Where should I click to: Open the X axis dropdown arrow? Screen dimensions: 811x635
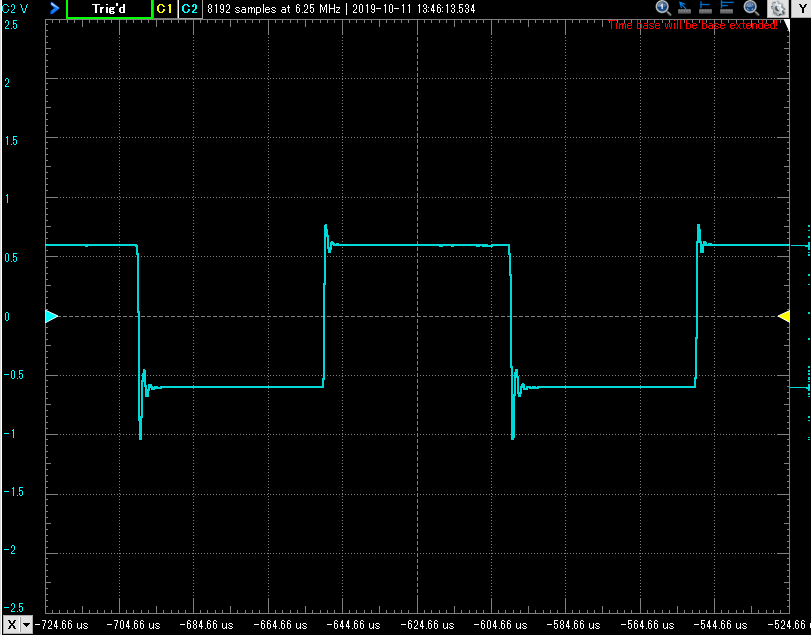point(25,625)
